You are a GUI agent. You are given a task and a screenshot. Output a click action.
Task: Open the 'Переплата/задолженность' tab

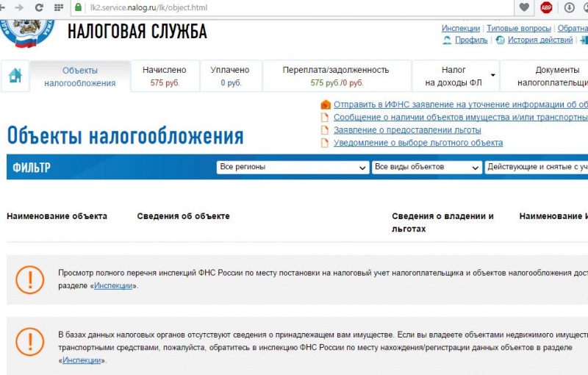[x=336, y=76]
